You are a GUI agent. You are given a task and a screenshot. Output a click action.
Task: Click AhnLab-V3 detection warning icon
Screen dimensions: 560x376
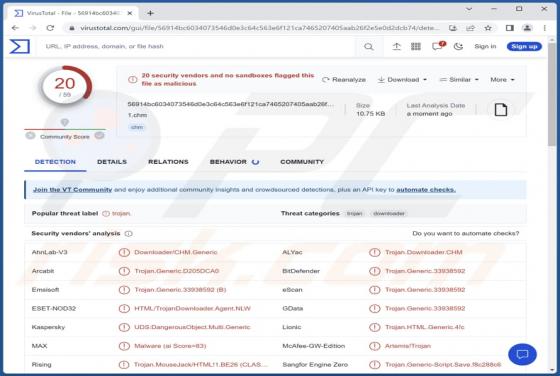point(124,252)
